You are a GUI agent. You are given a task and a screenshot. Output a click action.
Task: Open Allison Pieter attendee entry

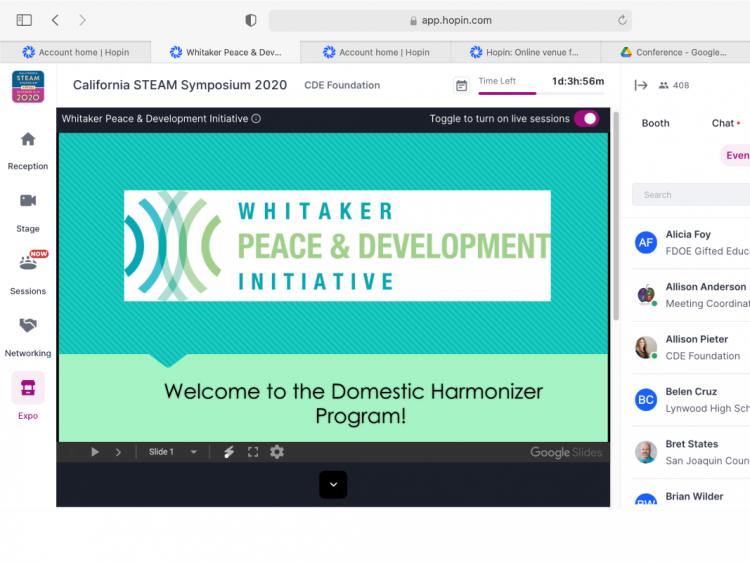point(691,347)
